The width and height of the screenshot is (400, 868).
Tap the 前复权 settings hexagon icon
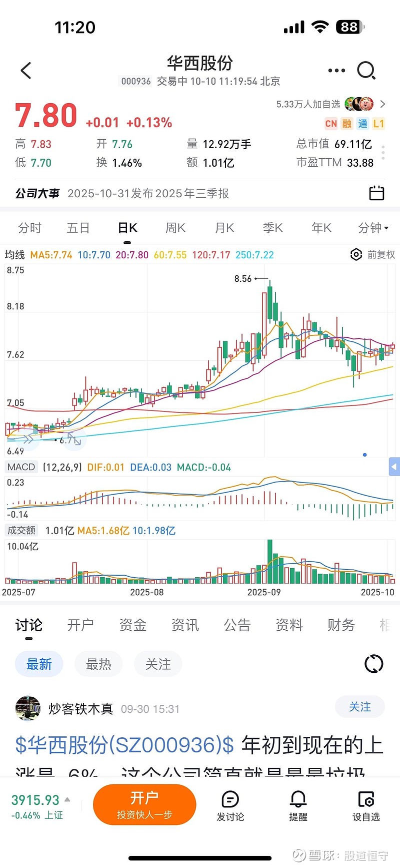pos(356,255)
